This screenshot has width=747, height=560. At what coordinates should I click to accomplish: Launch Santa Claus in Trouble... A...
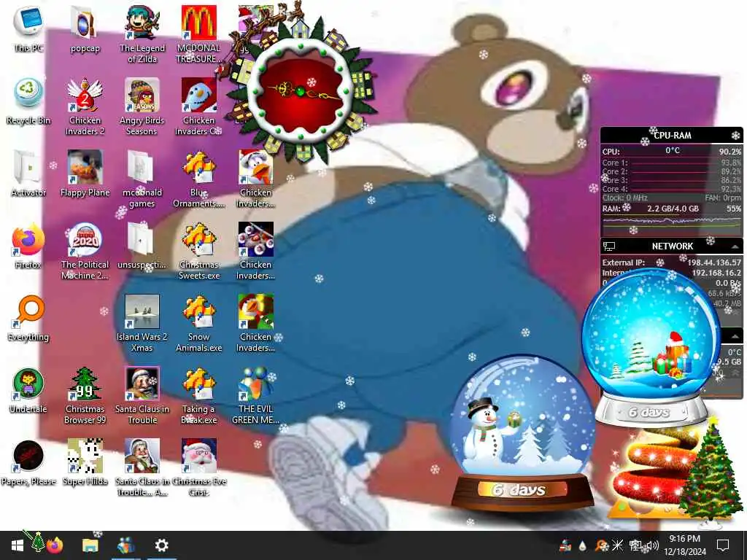tap(142, 468)
